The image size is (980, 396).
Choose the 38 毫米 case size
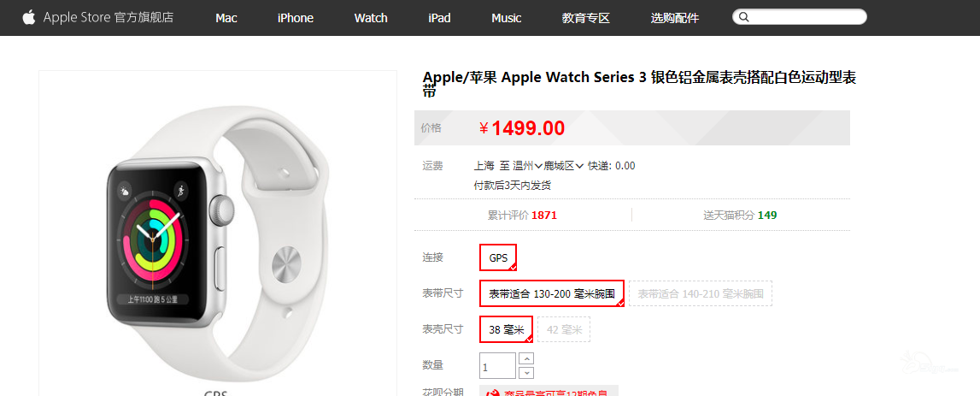[x=507, y=329]
